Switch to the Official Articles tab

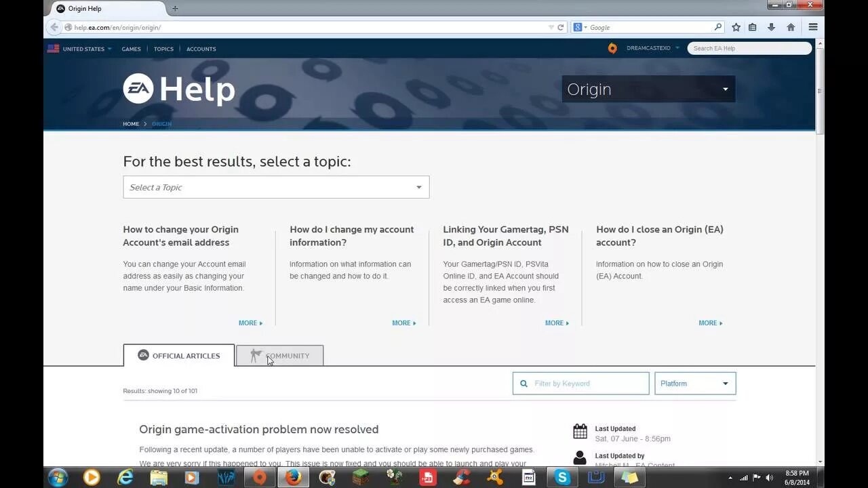pyautogui.click(x=179, y=355)
